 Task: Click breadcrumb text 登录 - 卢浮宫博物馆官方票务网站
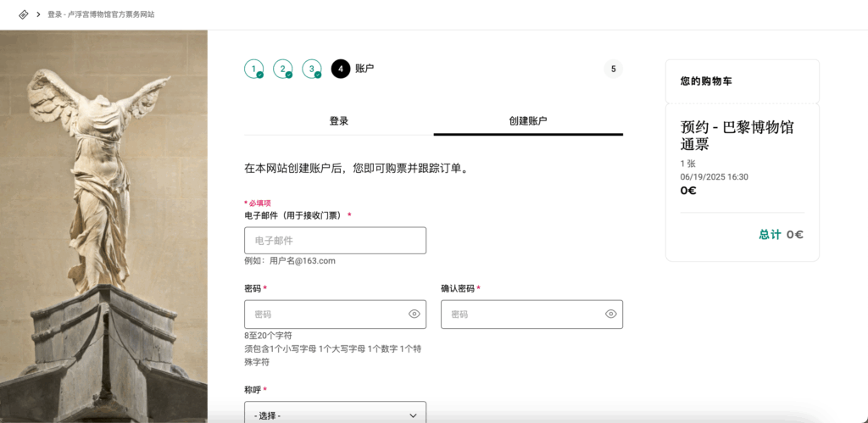tap(102, 14)
